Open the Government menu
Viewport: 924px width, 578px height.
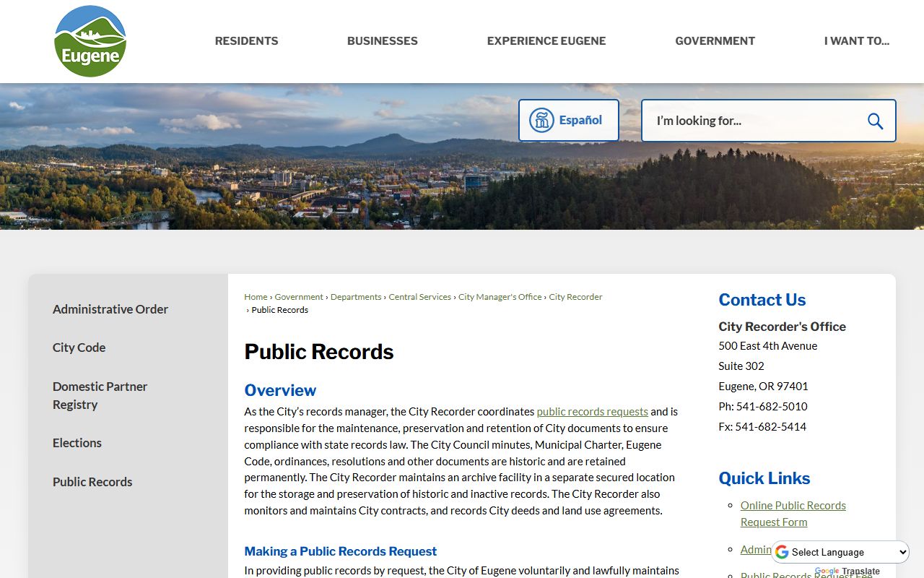715,41
